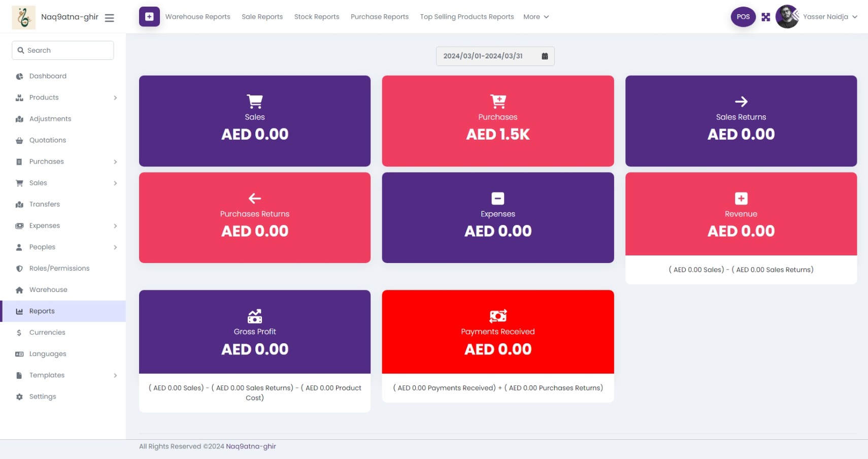The height and width of the screenshot is (459, 868).
Task: Click the calendar icon in date range
Action: click(545, 56)
